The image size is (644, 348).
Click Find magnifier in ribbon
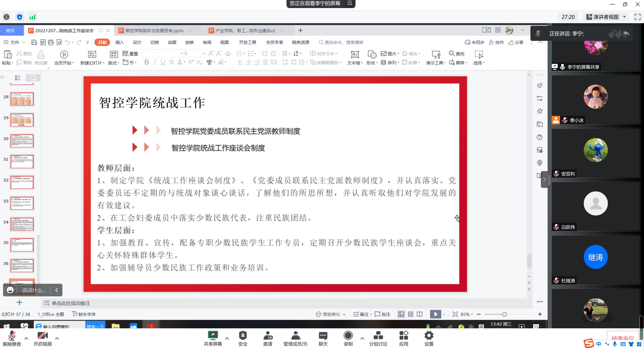pyautogui.click(x=457, y=53)
